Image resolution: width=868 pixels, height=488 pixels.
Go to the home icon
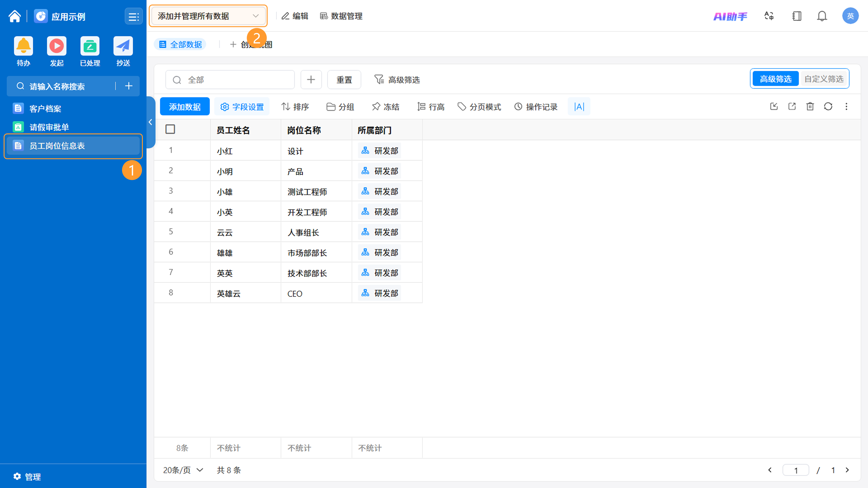click(14, 16)
